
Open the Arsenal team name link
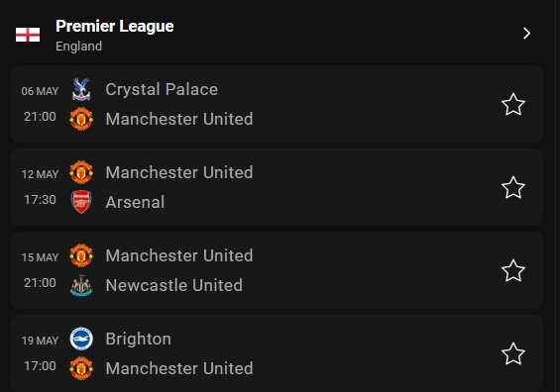pos(135,202)
